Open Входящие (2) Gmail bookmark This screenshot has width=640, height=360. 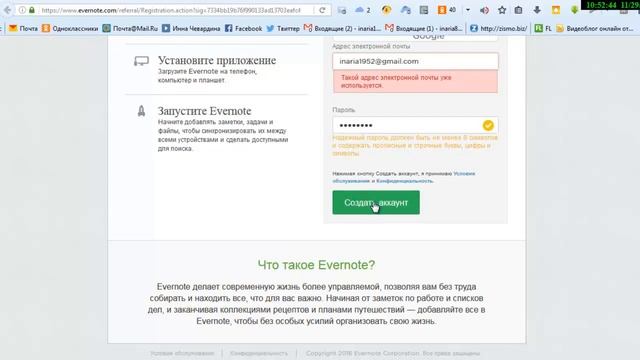point(342,28)
